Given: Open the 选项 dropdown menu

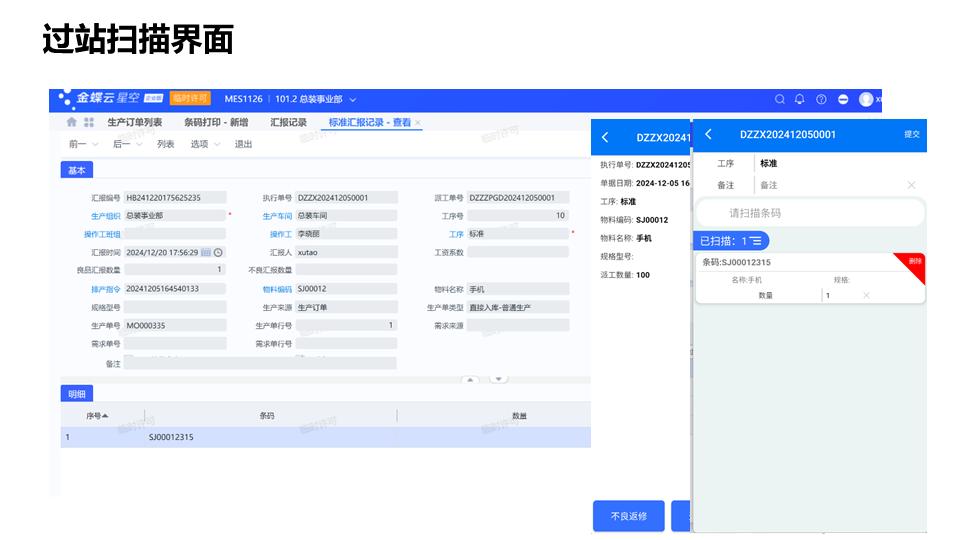Looking at the screenshot, I should click(x=204, y=144).
